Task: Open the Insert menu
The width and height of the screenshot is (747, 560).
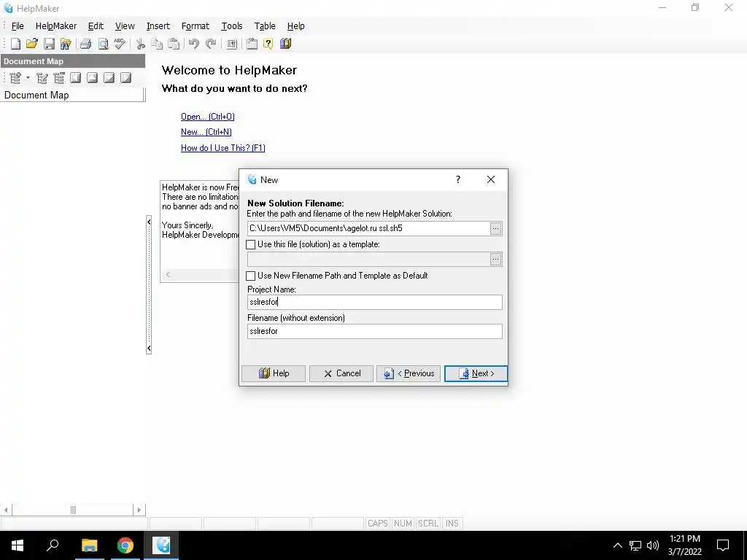Action: 158,26
